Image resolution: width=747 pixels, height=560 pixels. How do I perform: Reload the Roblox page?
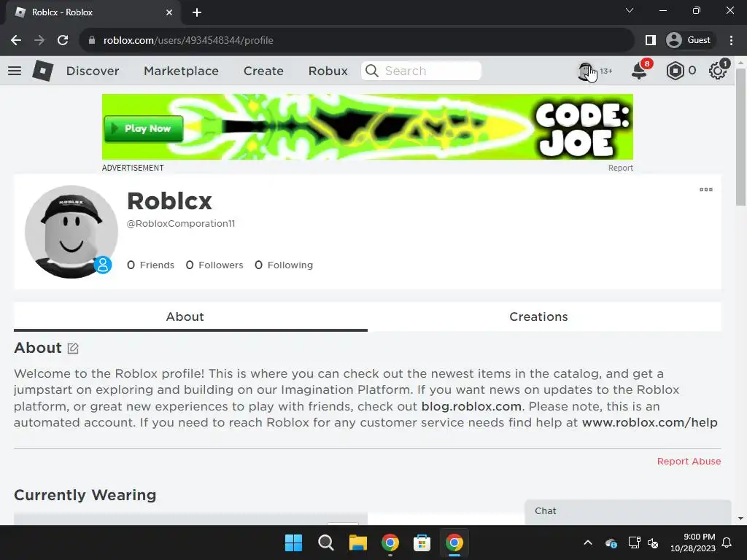(x=63, y=40)
